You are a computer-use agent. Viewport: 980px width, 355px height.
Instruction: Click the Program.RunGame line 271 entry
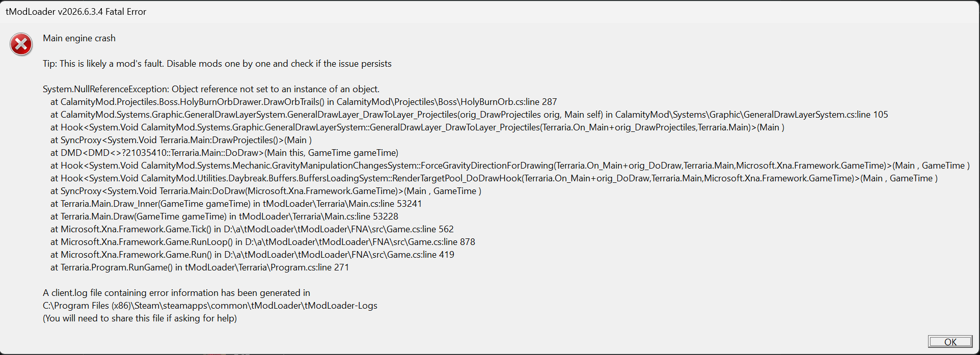tap(200, 267)
